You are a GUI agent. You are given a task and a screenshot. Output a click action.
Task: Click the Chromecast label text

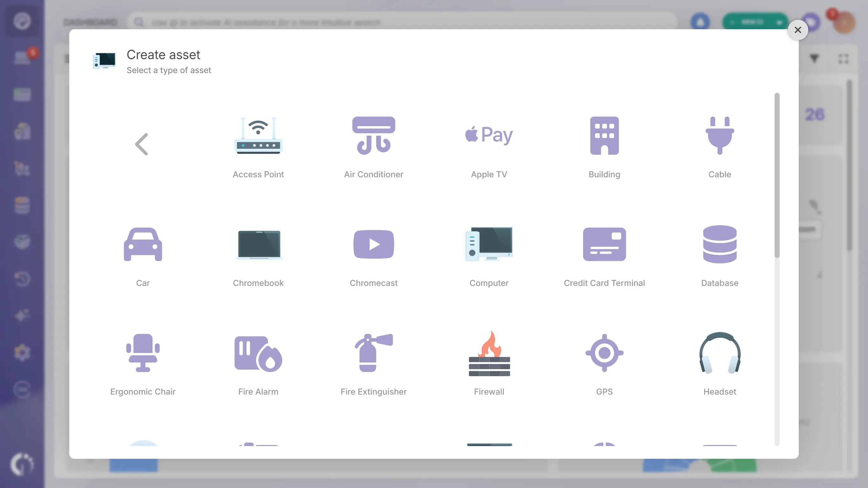(373, 283)
